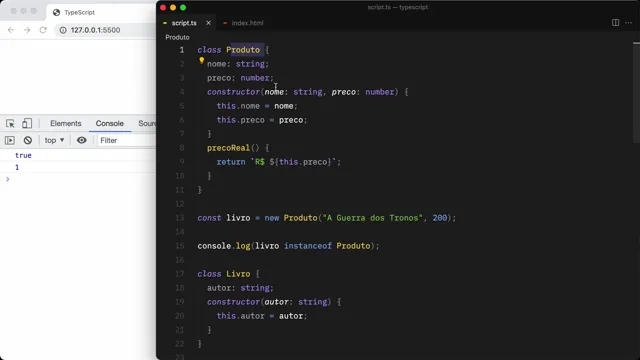Open the editor More Actions ellipsis menu
640x360 pixels.
click(x=629, y=23)
